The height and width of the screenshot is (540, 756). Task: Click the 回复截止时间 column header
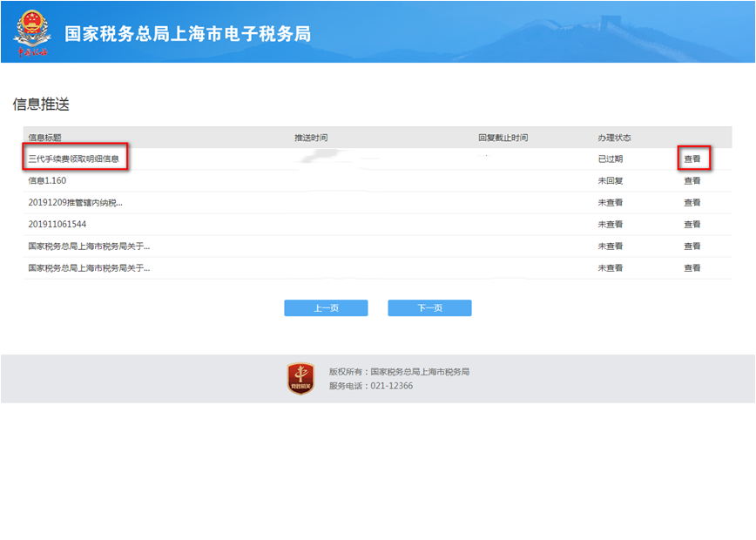tap(503, 138)
